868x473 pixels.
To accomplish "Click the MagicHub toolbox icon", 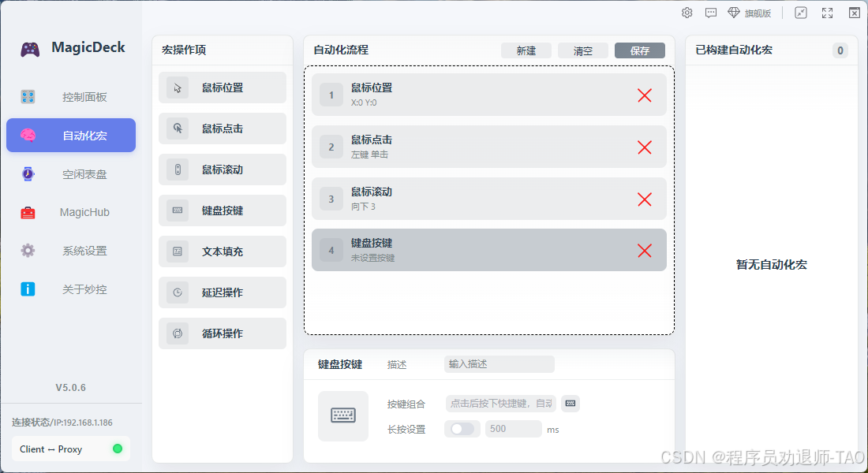I will tap(28, 212).
